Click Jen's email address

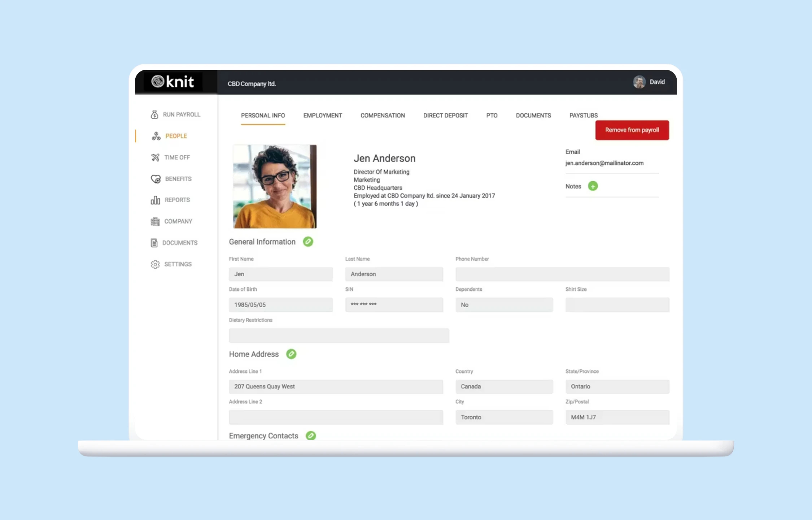point(604,163)
